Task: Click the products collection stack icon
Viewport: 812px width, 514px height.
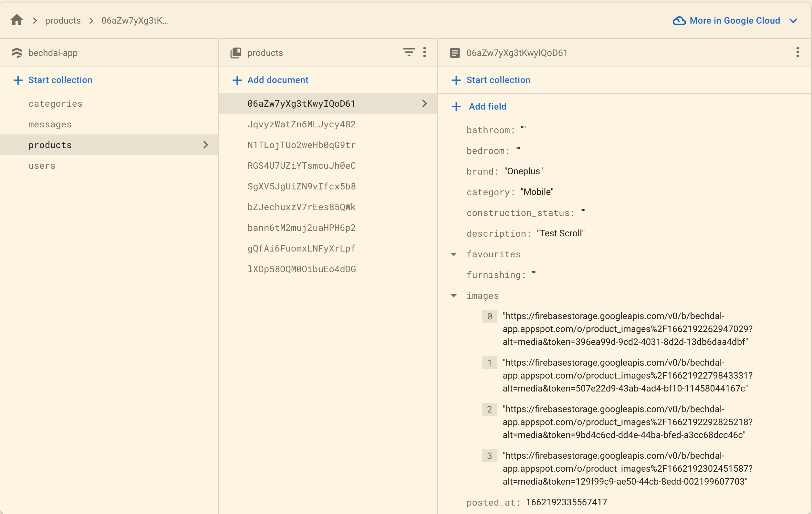Action: [x=236, y=53]
